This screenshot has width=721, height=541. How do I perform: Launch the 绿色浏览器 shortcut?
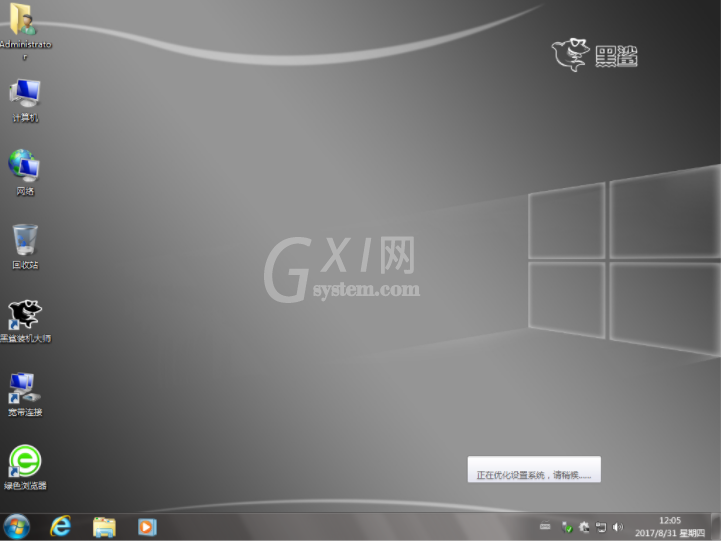25,467
